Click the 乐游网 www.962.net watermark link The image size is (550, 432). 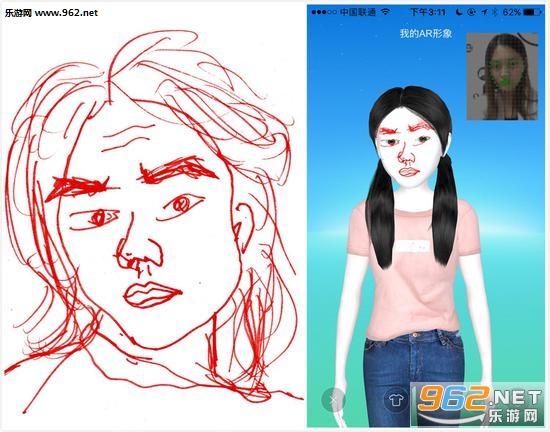(51, 13)
